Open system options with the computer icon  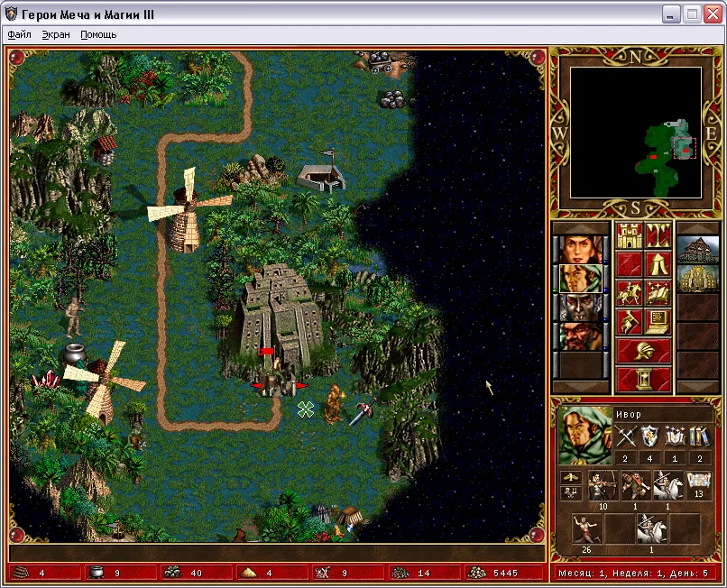(x=658, y=322)
